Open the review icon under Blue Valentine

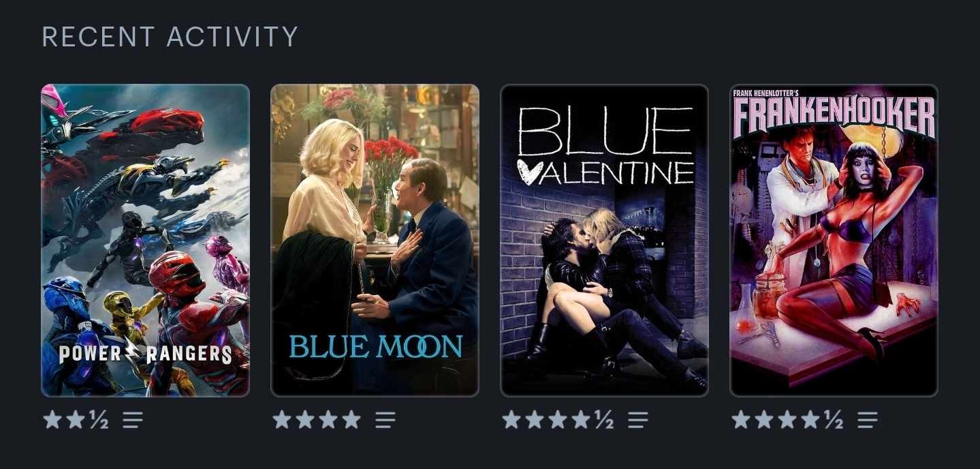pos(638,420)
